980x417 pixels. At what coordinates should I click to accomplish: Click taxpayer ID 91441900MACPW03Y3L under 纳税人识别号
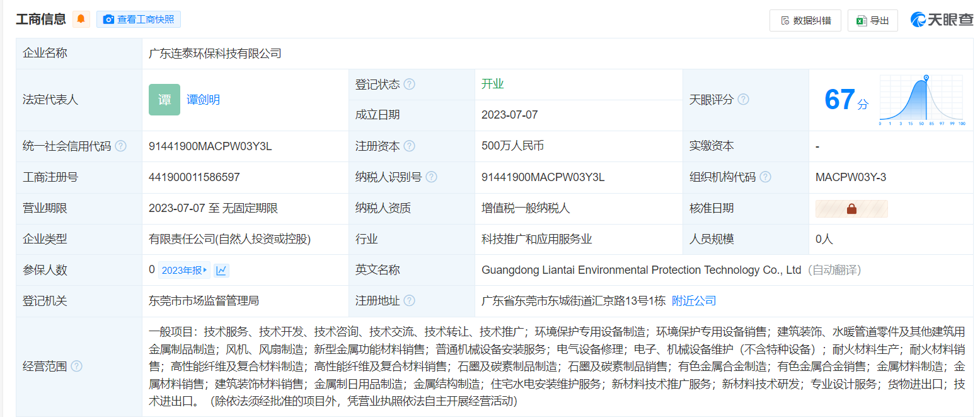pos(543,177)
